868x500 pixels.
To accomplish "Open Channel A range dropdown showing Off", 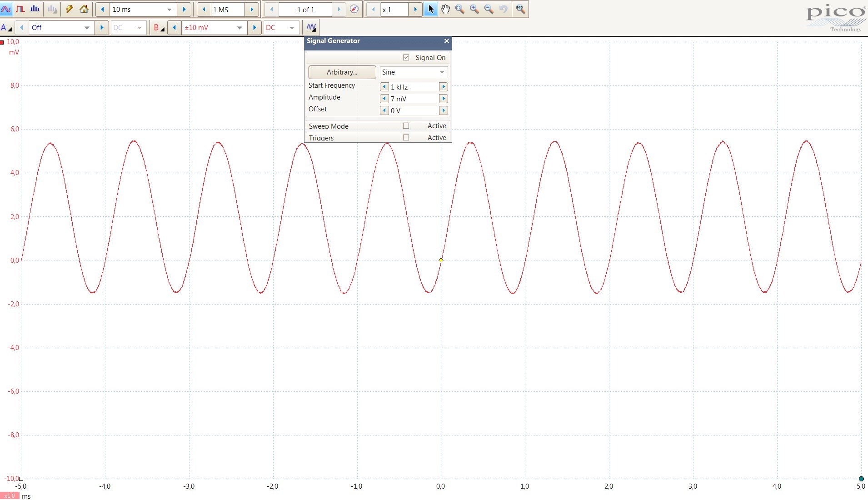I will click(61, 28).
